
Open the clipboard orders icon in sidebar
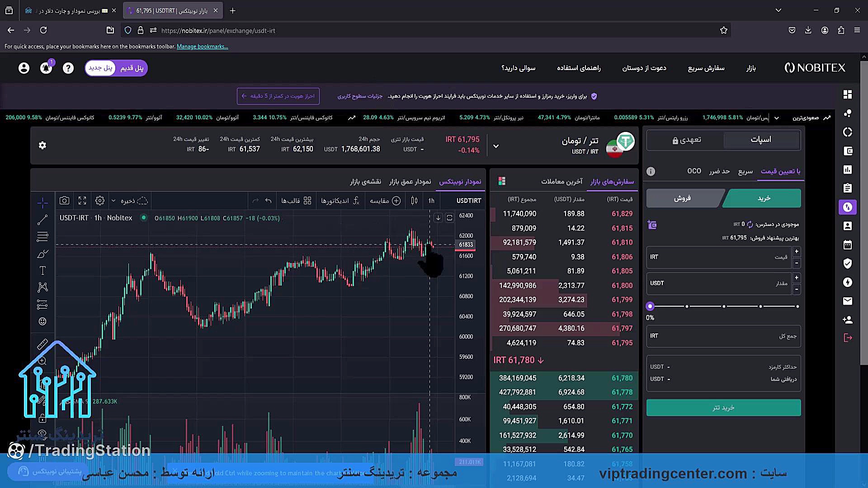coord(848,188)
